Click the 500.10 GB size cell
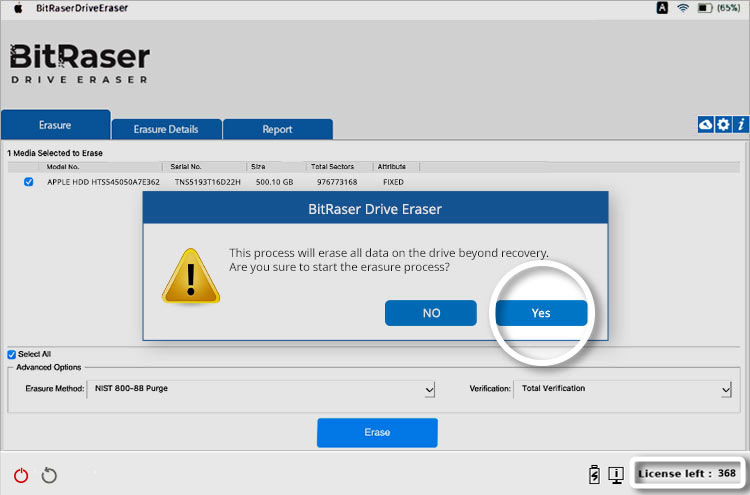 point(275,182)
